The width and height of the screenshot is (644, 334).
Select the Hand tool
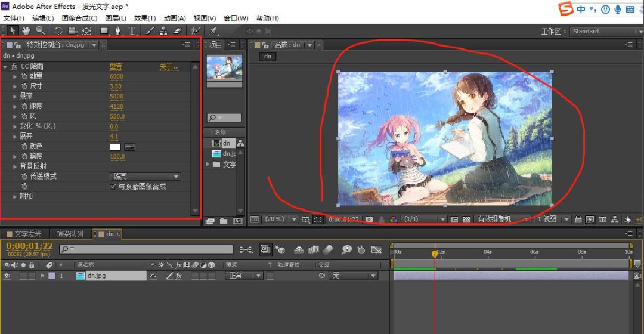coord(26,30)
